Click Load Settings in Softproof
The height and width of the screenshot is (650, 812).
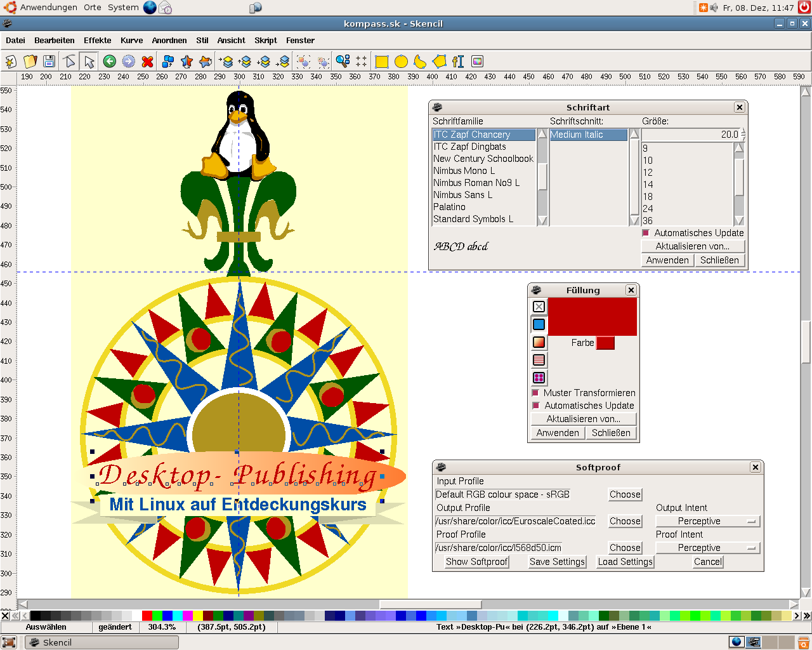(625, 562)
